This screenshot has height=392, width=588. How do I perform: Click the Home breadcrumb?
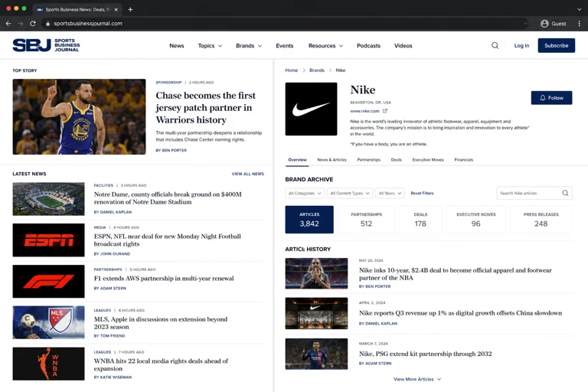pyautogui.click(x=292, y=70)
